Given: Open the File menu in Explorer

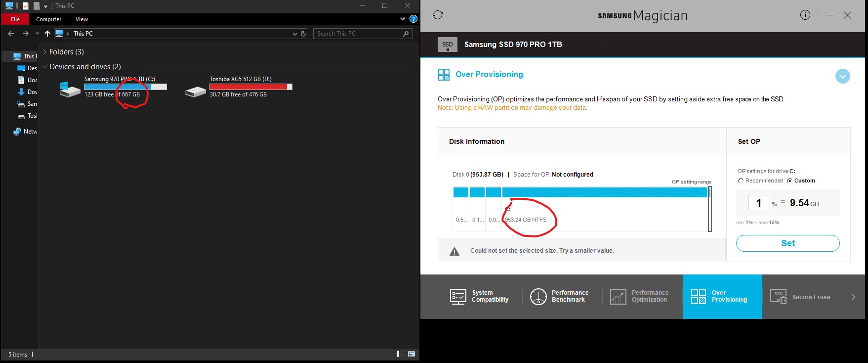Looking at the screenshot, I should (15, 19).
